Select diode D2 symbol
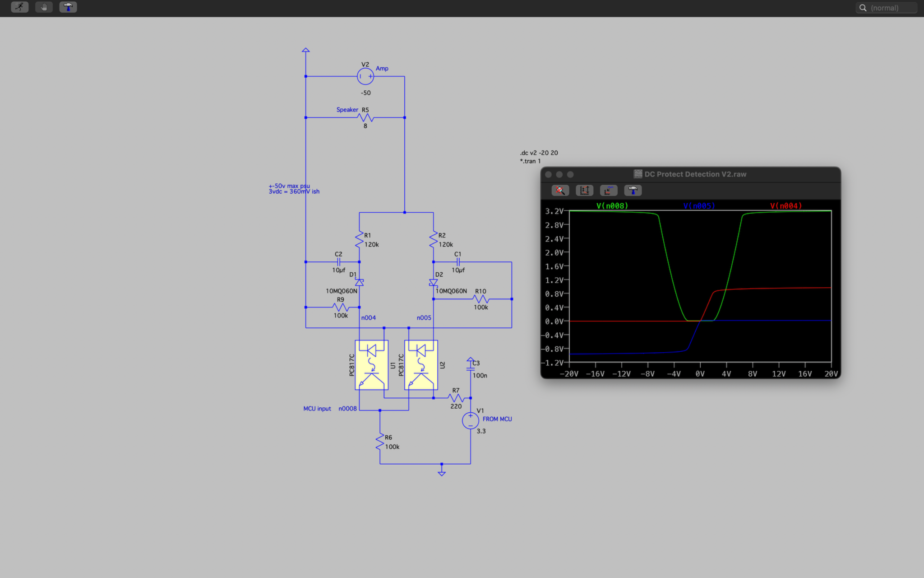The width and height of the screenshot is (924, 578). tap(434, 282)
